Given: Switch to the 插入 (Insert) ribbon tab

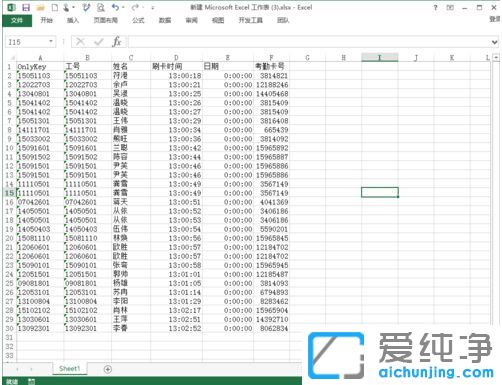Looking at the screenshot, I should [x=73, y=20].
